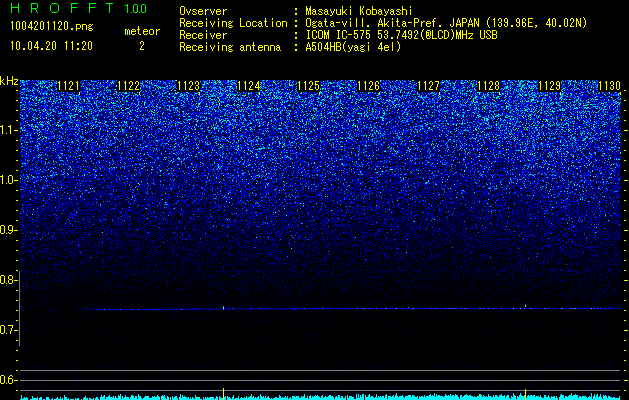The width and height of the screenshot is (629, 400).
Task: Select observer name Masayuki Kobayashi
Action: pyautogui.click(x=359, y=12)
